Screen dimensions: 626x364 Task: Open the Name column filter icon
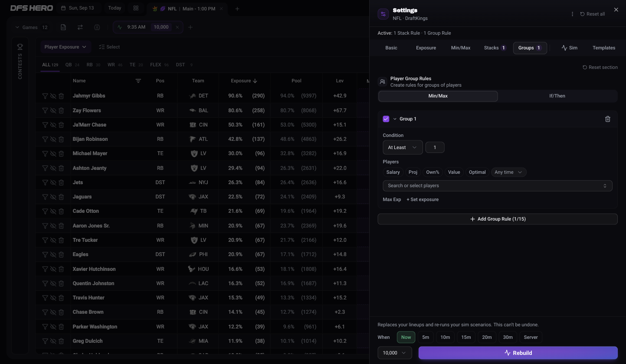click(x=138, y=81)
